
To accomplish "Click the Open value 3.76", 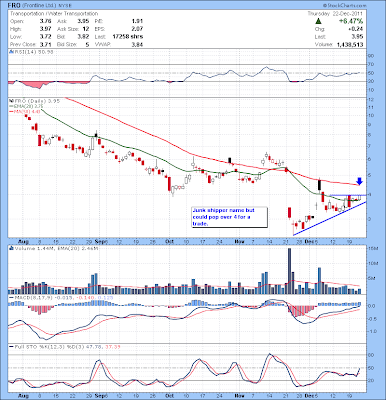I will click(46, 21).
